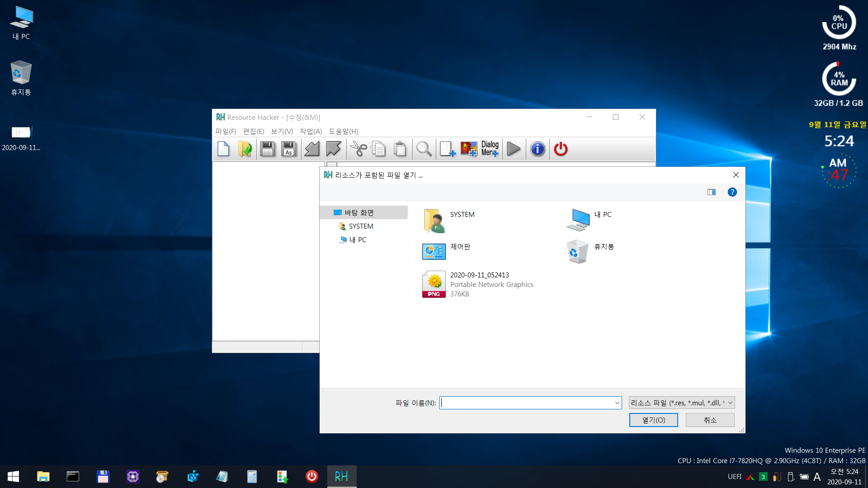Maximize the Resource Hacker window
868x488 pixels.
(x=615, y=117)
